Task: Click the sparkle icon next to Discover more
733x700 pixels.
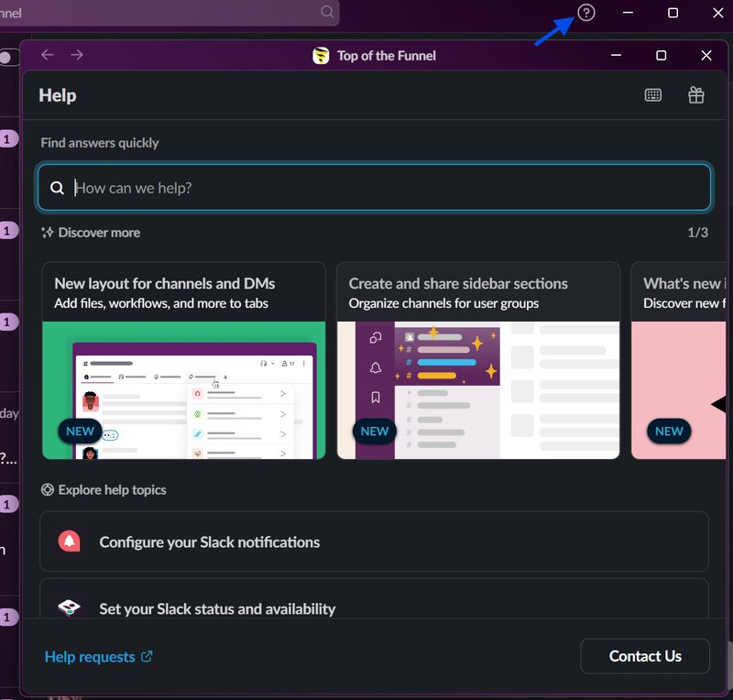Action: (x=47, y=233)
